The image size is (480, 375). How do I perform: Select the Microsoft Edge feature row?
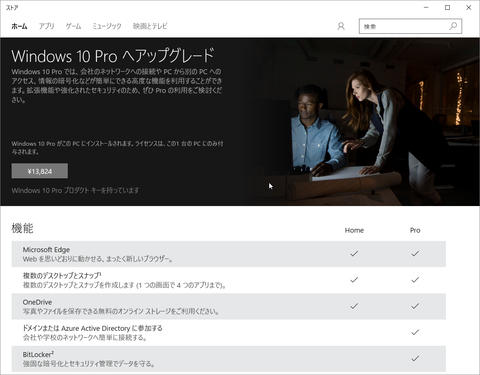click(229, 254)
